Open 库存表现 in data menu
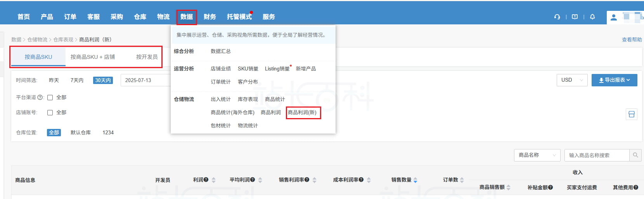The width and height of the screenshot is (644, 199). pos(248,99)
